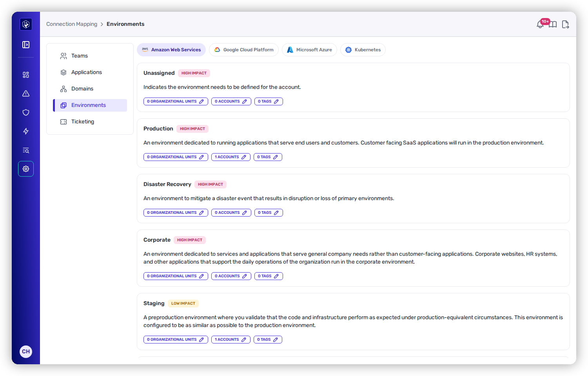Open the settings gear in sidebar

pos(26,169)
